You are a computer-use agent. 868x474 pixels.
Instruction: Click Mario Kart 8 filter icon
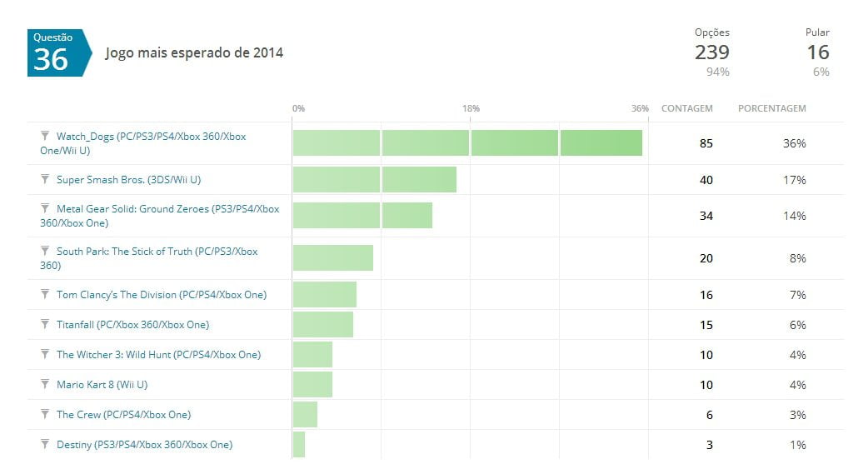45,384
